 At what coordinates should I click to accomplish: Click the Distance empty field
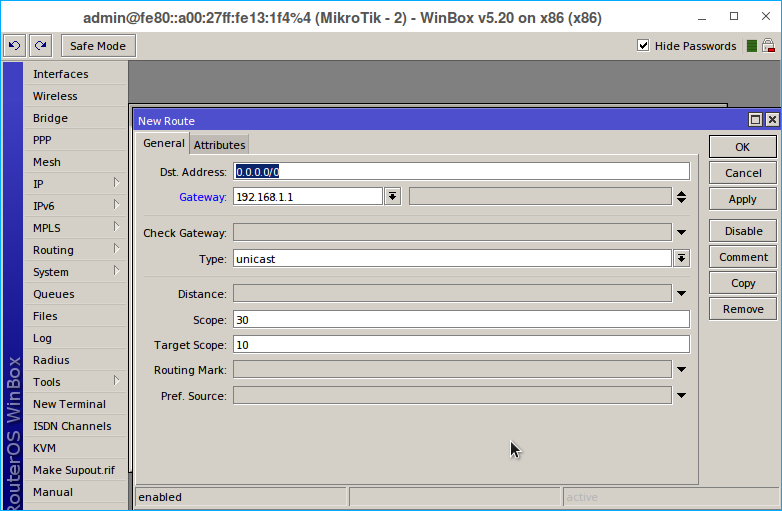(x=452, y=294)
